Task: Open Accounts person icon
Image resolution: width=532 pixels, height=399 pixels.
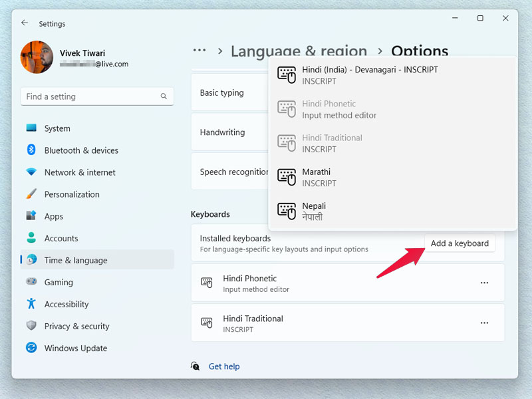Action: (x=31, y=237)
